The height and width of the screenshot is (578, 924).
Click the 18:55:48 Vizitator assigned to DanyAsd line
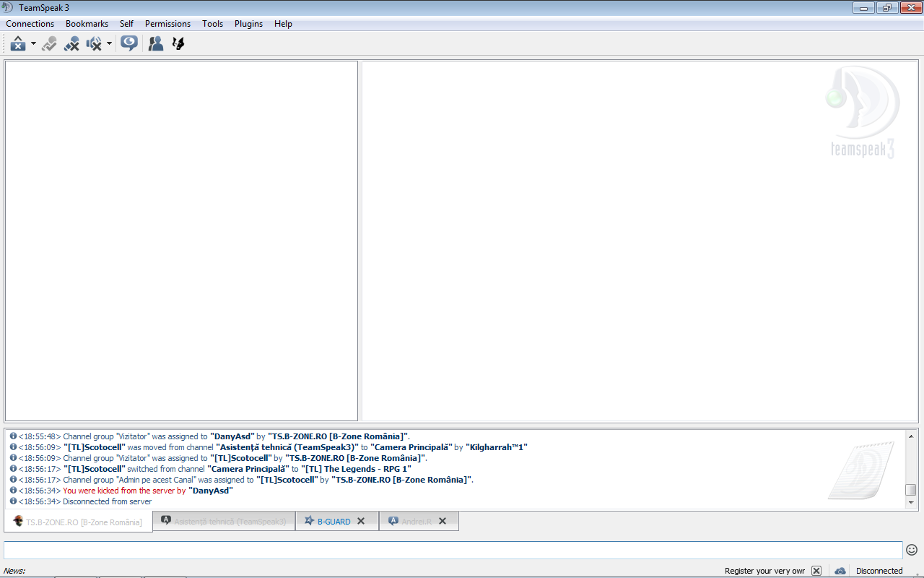[x=210, y=436]
